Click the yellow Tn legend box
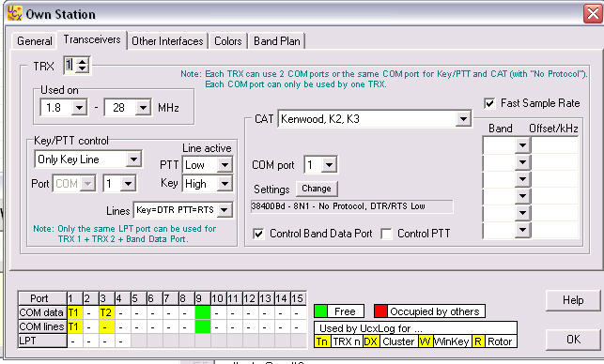 coord(321,341)
